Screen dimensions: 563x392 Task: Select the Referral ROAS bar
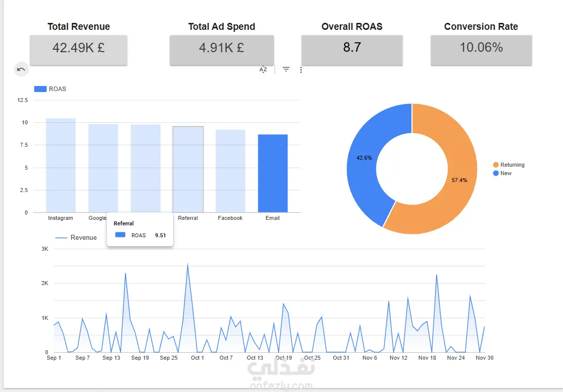pos(188,170)
